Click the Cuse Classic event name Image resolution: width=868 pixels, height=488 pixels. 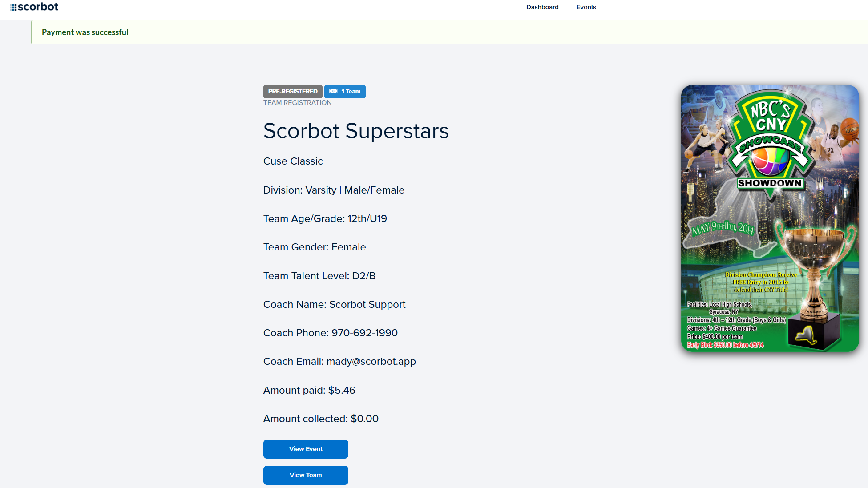click(293, 161)
